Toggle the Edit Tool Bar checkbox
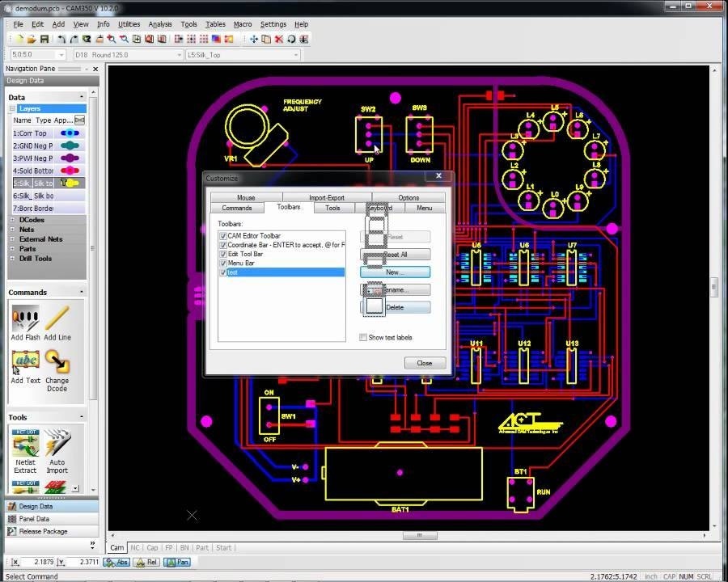Image resolution: width=728 pixels, height=582 pixels. coord(223,254)
